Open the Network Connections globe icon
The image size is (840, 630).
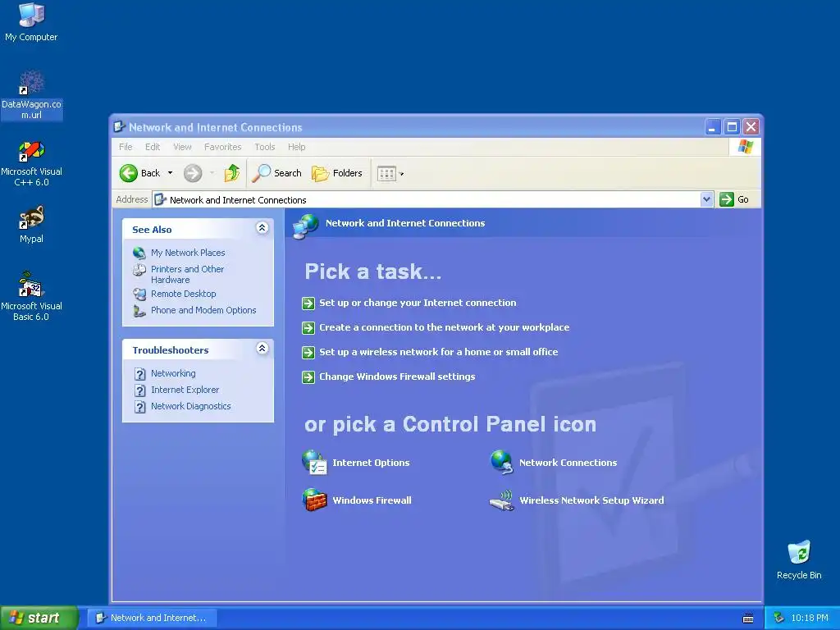[502, 463]
